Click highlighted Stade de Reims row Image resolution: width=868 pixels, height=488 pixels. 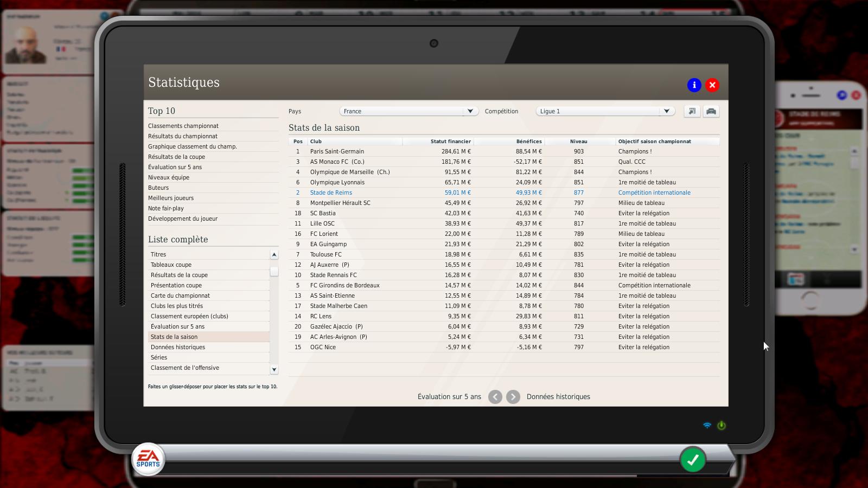pos(504,192)
